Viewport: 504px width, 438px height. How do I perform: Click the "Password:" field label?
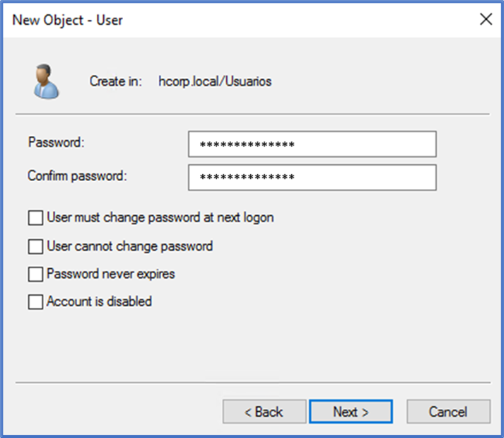[x=57, y=142]
